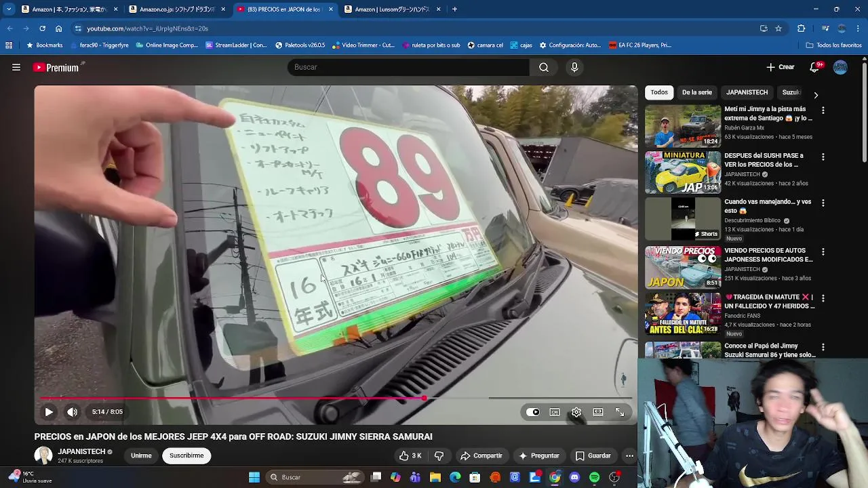The image size is (868, 488).
Task: Open options for Metí mi Jimny video
Action: coord(823,110)
